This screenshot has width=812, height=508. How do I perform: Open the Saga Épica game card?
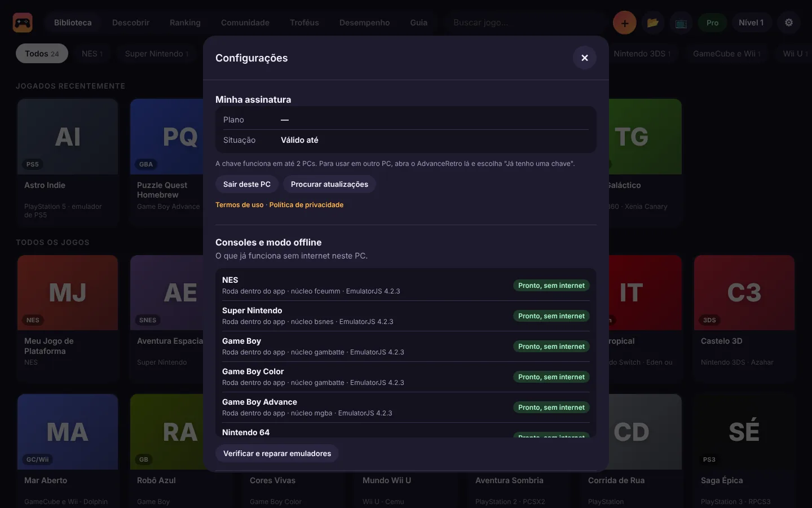744,450
